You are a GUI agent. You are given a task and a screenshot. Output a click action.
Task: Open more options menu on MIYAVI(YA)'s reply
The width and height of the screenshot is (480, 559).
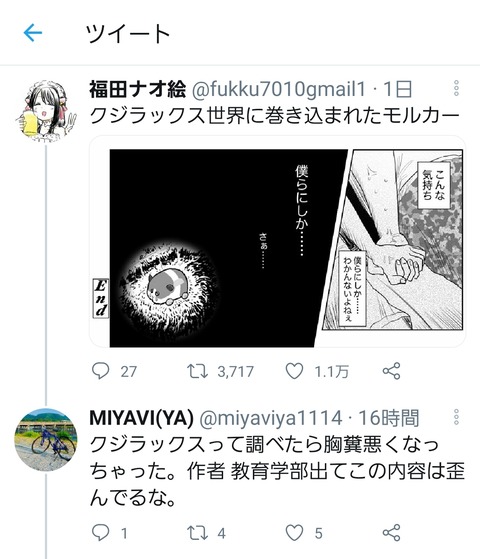(456, 417)
